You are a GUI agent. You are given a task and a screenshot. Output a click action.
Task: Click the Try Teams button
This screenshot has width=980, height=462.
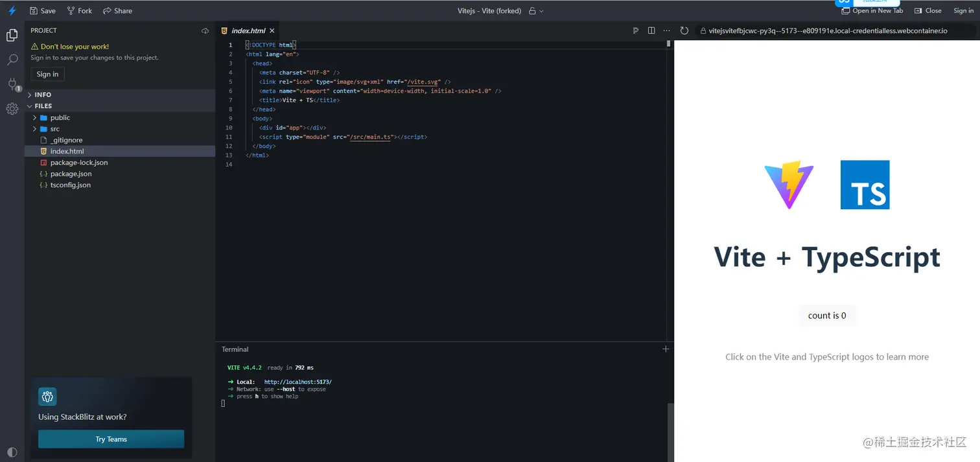point(111,439)
